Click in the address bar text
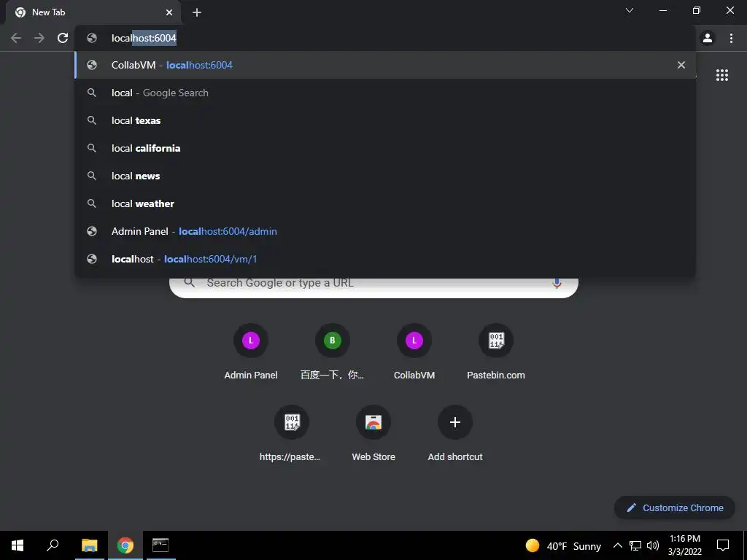The width and height of the screenshot is (747, 560). point(144,38)
